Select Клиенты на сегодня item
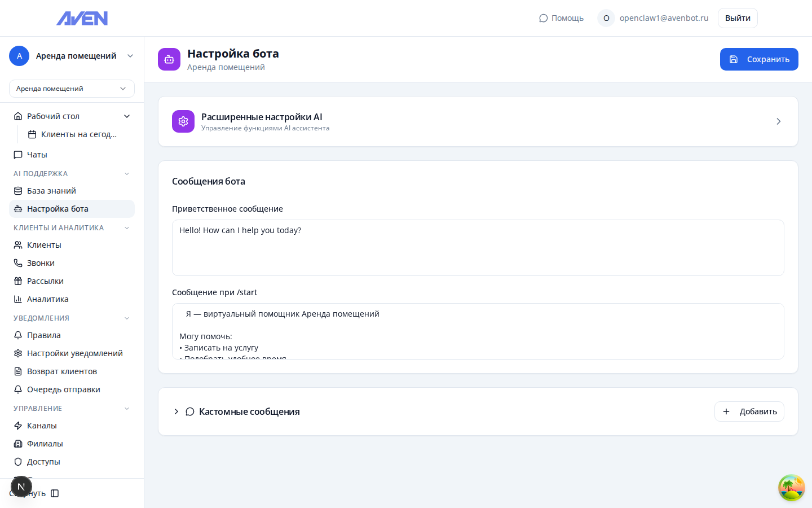Image resolution: width=812 pixels, height=508 pixels. tap(78, 134)
